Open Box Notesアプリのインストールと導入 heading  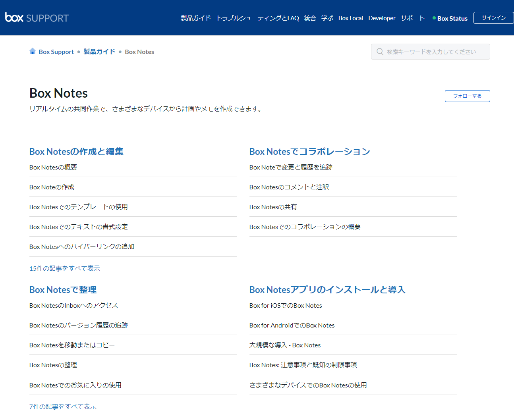pos(327,290)
